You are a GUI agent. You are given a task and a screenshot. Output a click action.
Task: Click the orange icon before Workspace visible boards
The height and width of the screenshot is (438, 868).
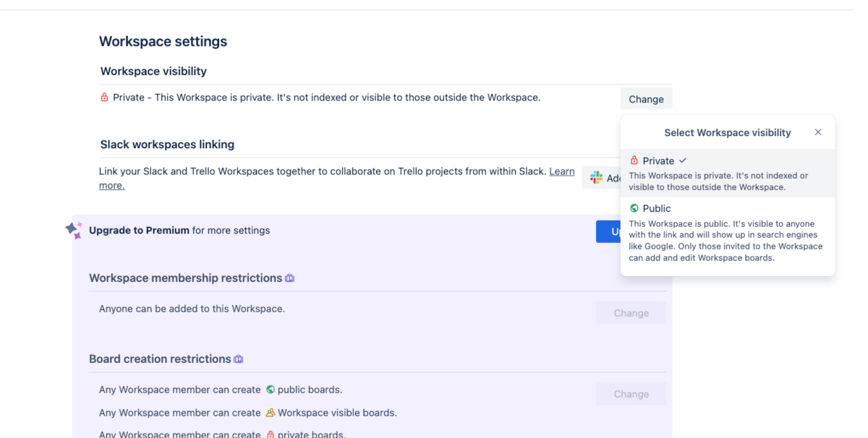click(x=271, y=413)
